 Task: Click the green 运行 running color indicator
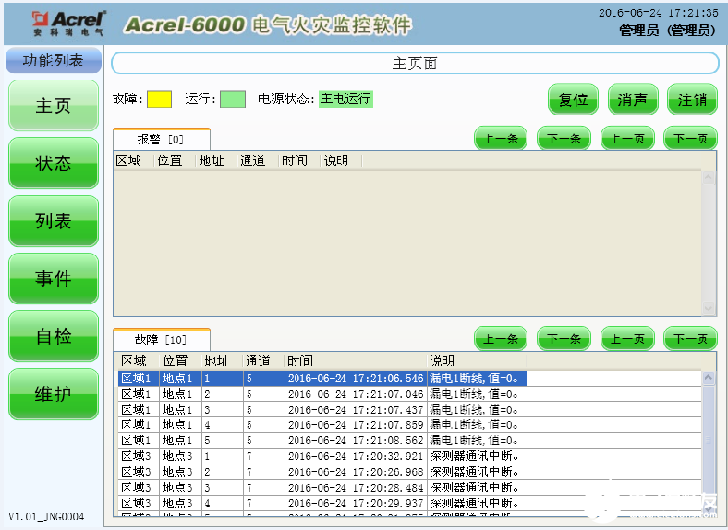[x=233, y=99]
